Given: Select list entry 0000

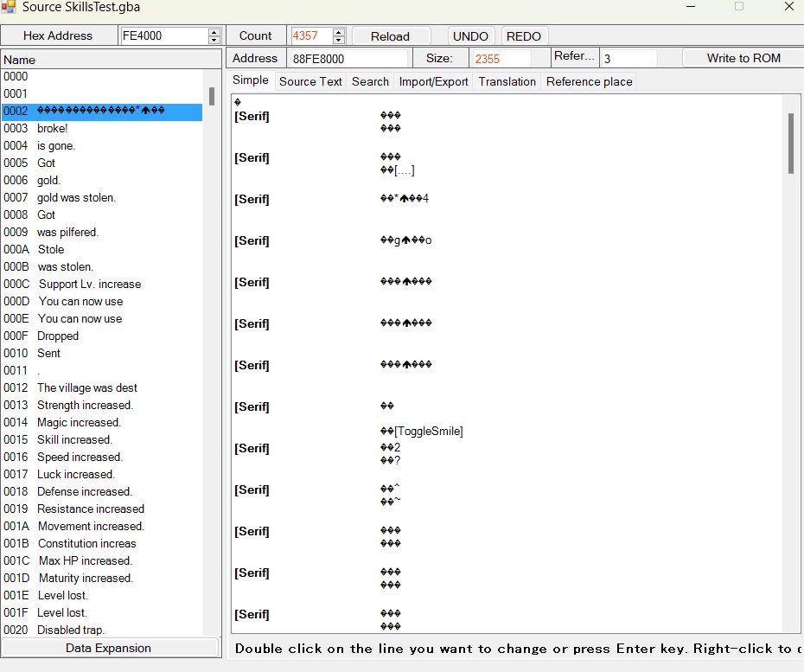Looking at the screenshot, I should click(x=102, y=76).
